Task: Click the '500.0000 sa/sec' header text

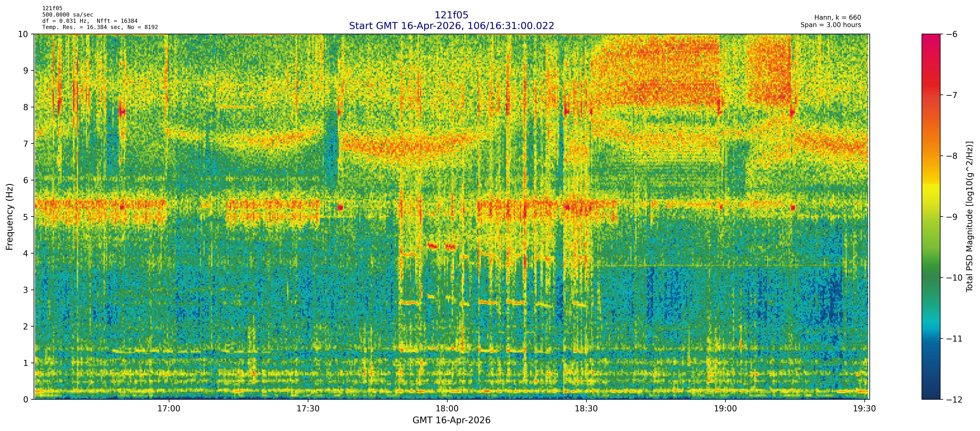Action: (x=67, y=14)
